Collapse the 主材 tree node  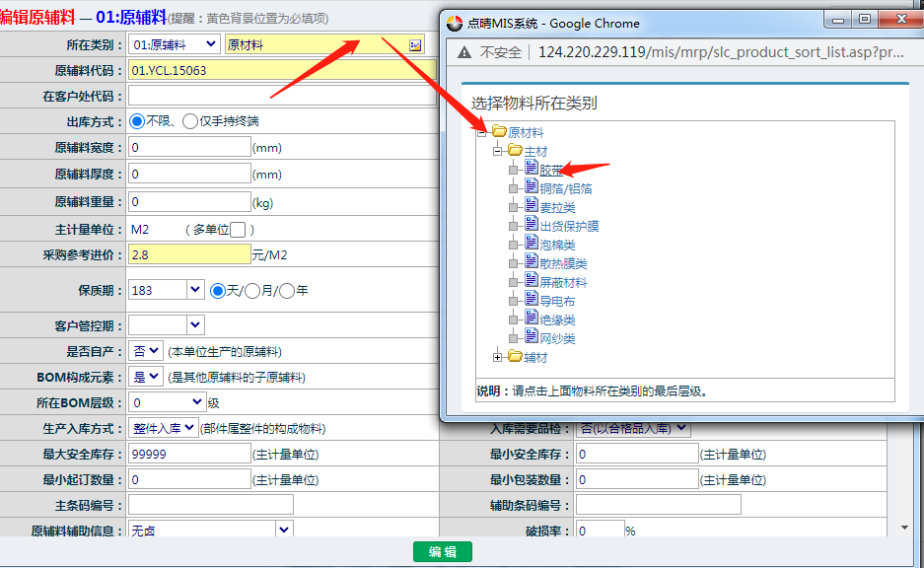[498, 151]
